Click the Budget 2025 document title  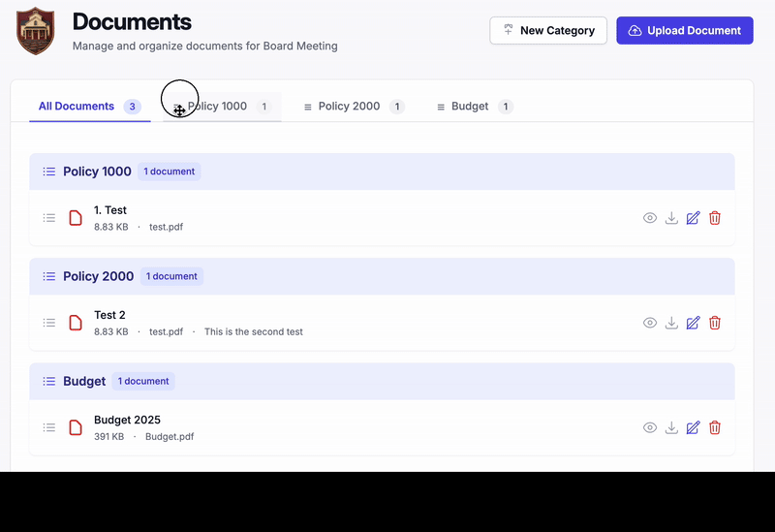[127, 420]
